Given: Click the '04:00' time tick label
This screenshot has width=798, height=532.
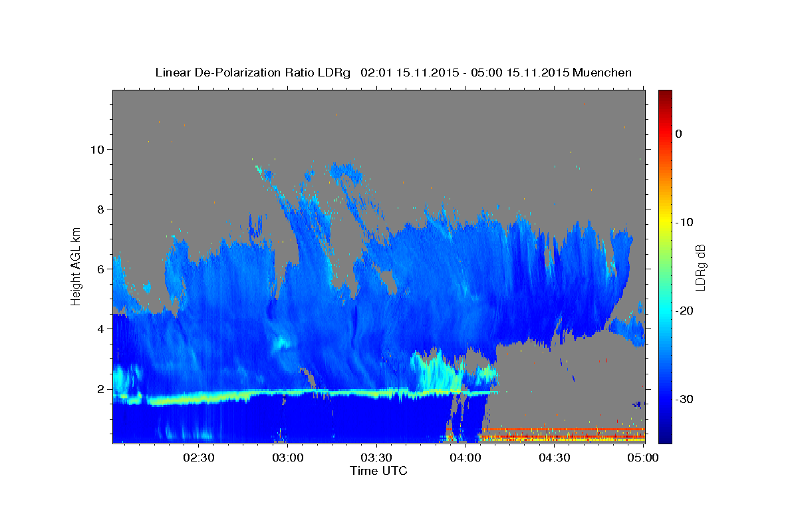Looking at the screenshot, I should tap(465, 458).
